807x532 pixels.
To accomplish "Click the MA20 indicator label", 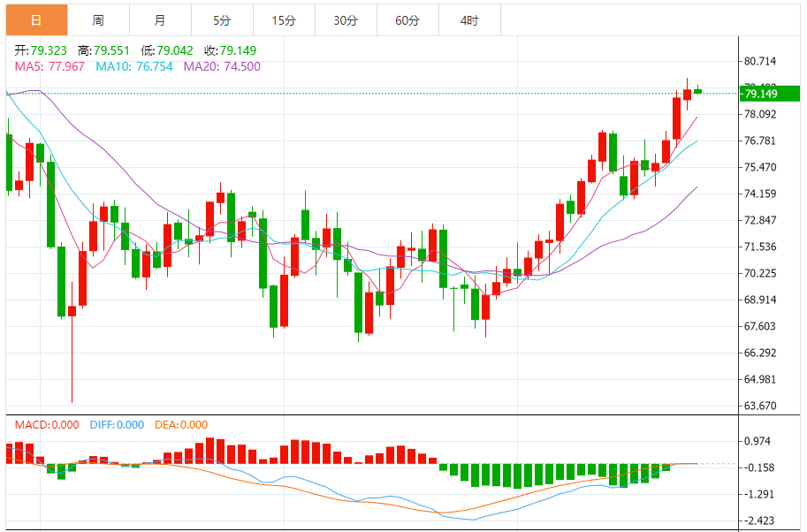I will pyautogui.click(x=222, y=66).
